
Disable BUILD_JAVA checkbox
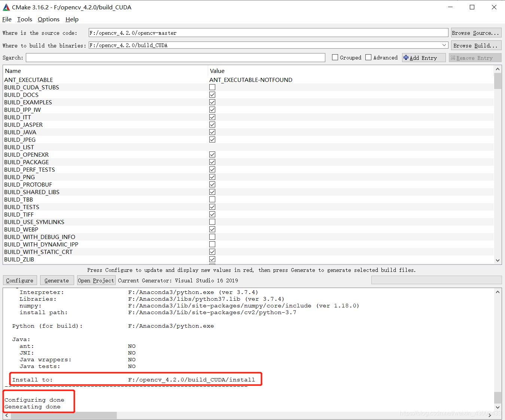tap(212, 132)
